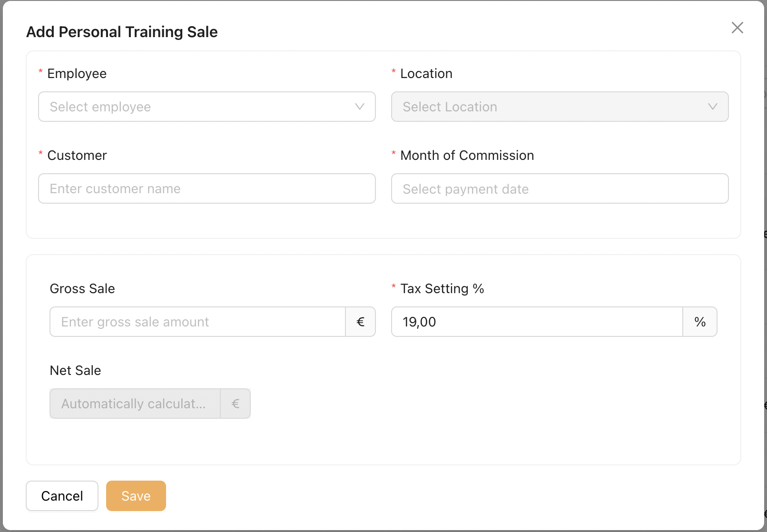
Task: Open the Month of Commission date picker
Action: point(560,188)
